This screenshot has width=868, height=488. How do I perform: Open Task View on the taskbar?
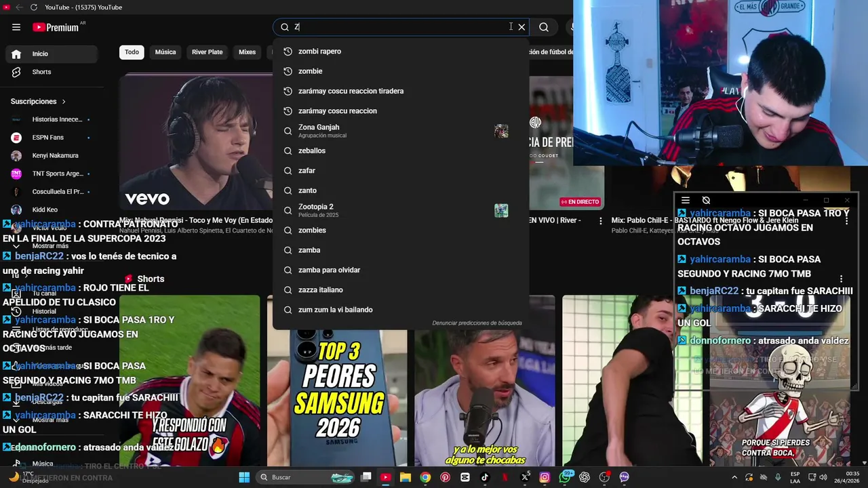click(366, 477)
